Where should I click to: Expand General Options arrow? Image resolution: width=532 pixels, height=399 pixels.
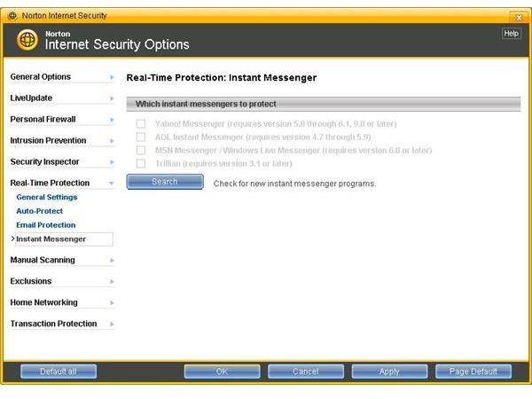112,77
